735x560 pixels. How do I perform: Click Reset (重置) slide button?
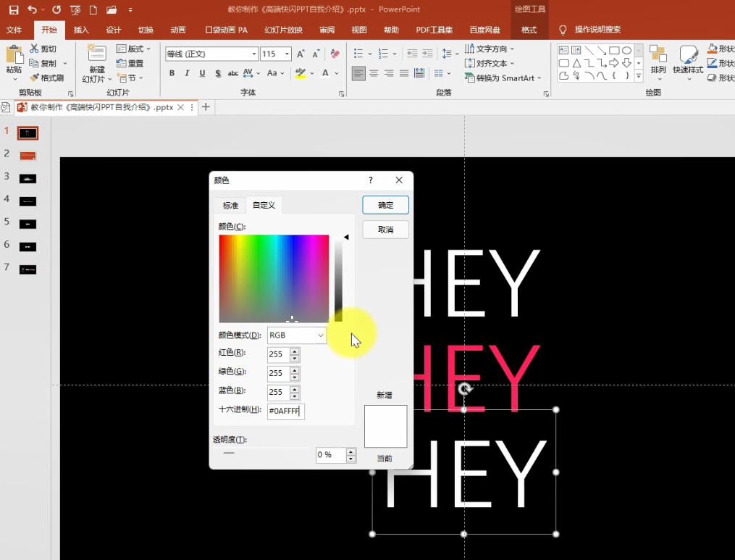point(130,63)
